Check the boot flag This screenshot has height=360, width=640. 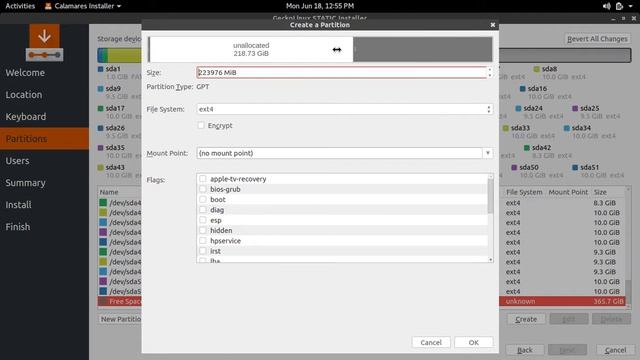click(203, 199)
